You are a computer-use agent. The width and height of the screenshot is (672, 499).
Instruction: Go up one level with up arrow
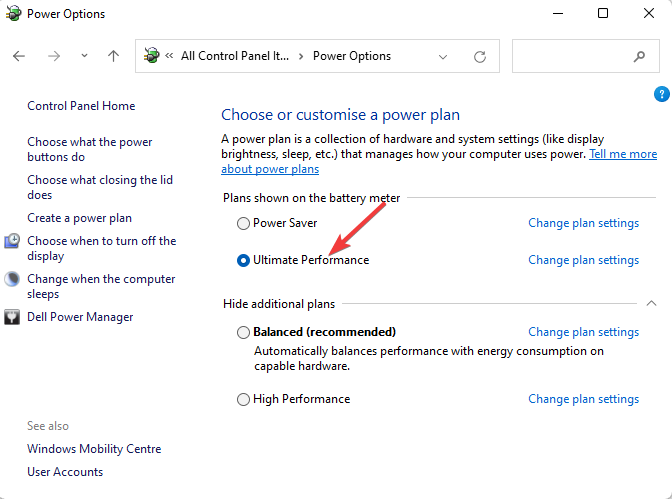tap(113, 56)
